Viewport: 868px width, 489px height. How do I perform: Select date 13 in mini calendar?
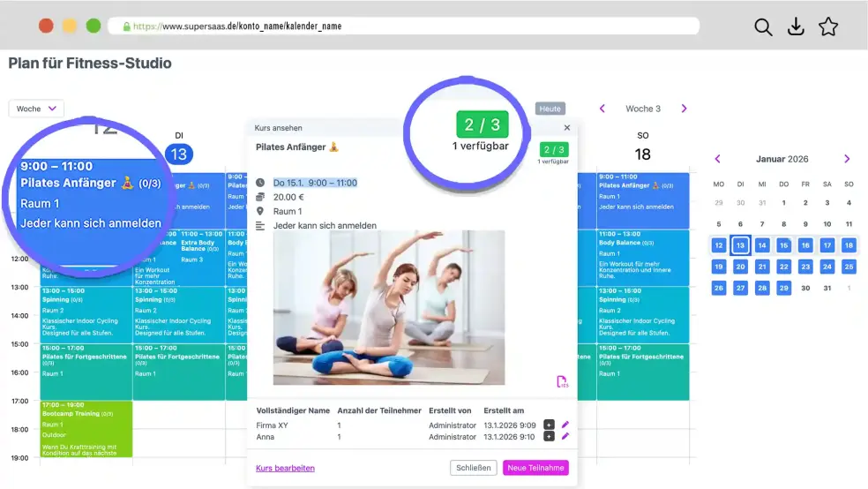740,245
